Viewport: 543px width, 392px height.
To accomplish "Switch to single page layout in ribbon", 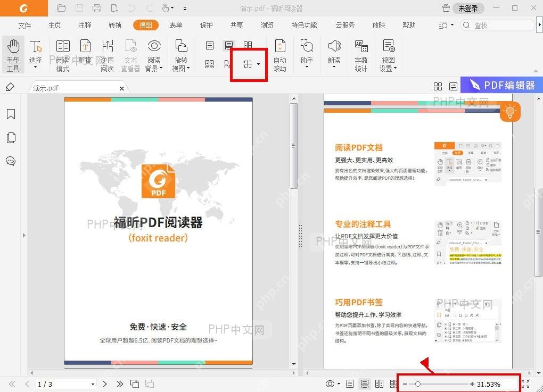I will coord(210,45).
